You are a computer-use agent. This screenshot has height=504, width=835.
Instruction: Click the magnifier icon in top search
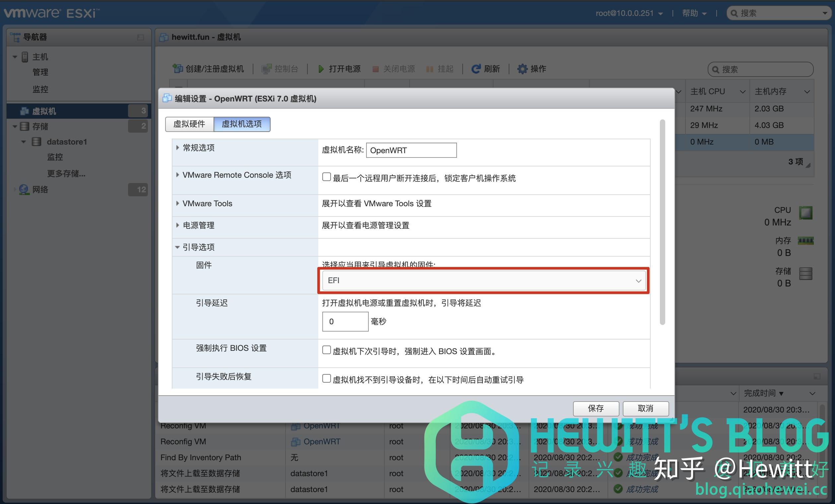pos(734,13)
